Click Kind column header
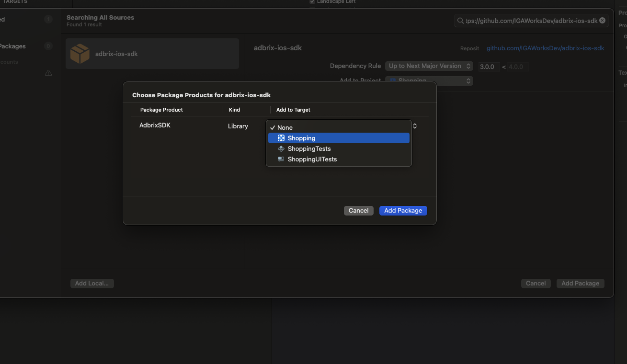The image size is (627, 364). coord(234,110)
